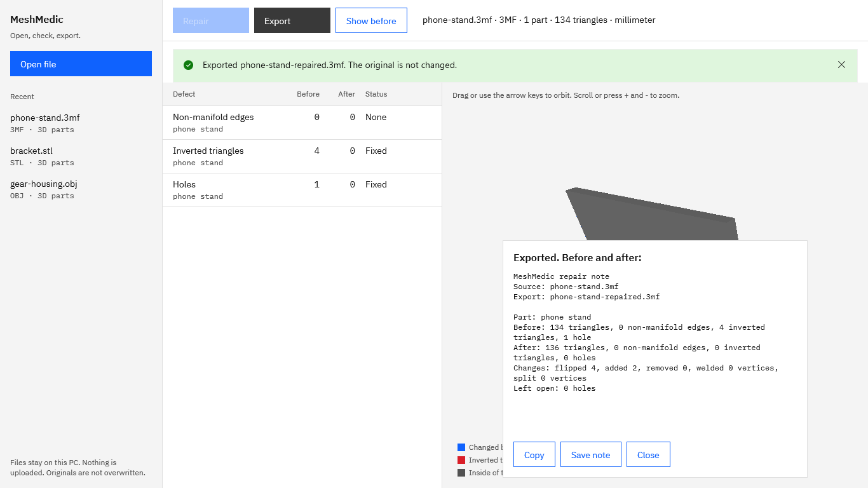
Task: Click the Save note button
Action: pos(590,454)
